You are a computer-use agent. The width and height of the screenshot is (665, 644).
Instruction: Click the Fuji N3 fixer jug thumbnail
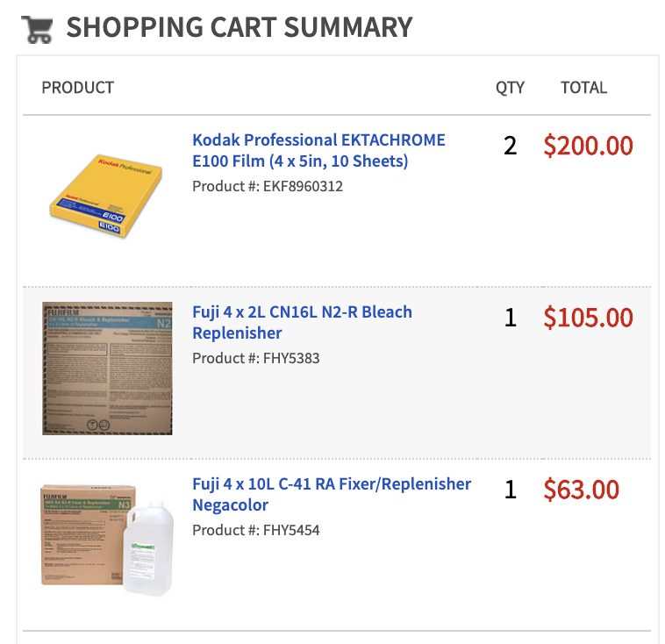coord(107,540)
